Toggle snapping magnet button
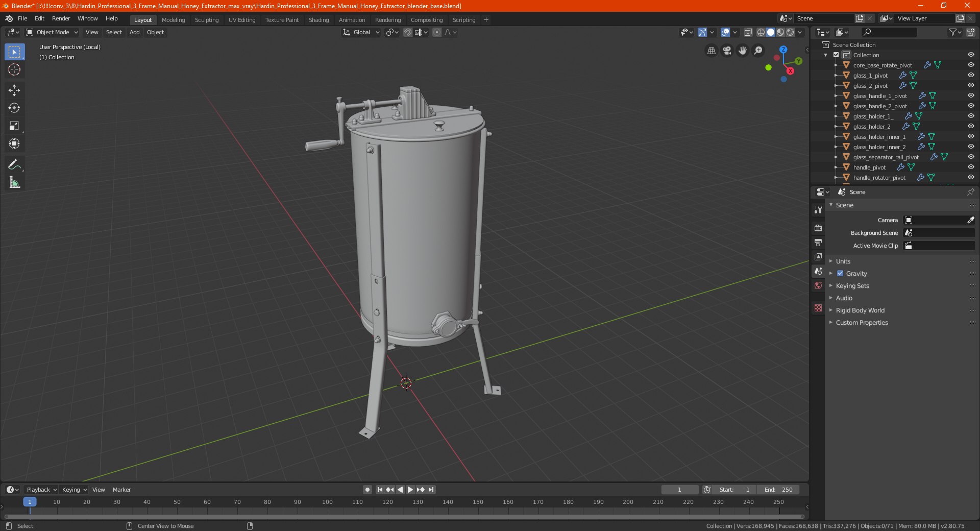 pyautogui.click(x=408, y=32)
